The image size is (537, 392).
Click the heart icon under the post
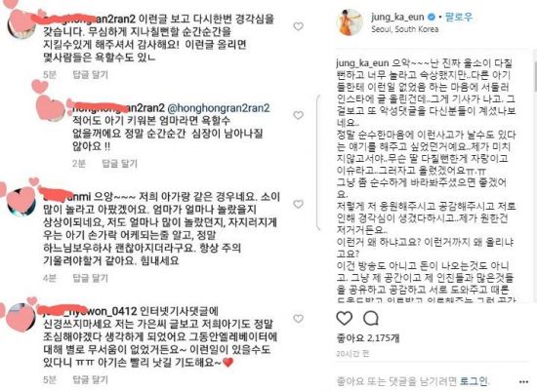pos(345,319)
